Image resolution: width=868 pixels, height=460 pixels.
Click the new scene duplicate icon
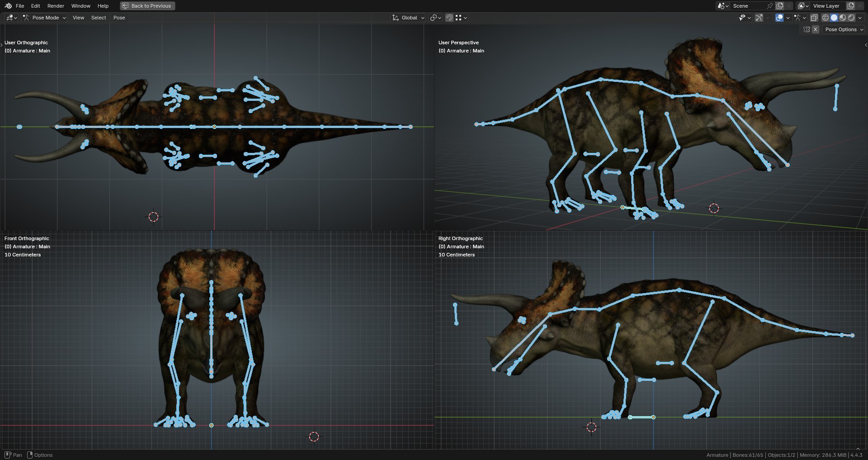click(780, 6)
